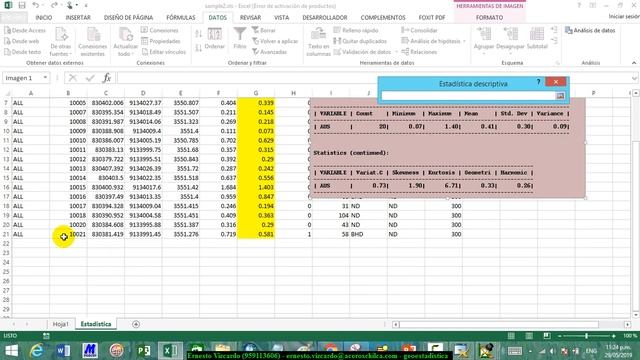The width and height of the screenshot is (640, 360).
Task: Click help question mark in Estadística descriptiva
Action: coord(538,82)
